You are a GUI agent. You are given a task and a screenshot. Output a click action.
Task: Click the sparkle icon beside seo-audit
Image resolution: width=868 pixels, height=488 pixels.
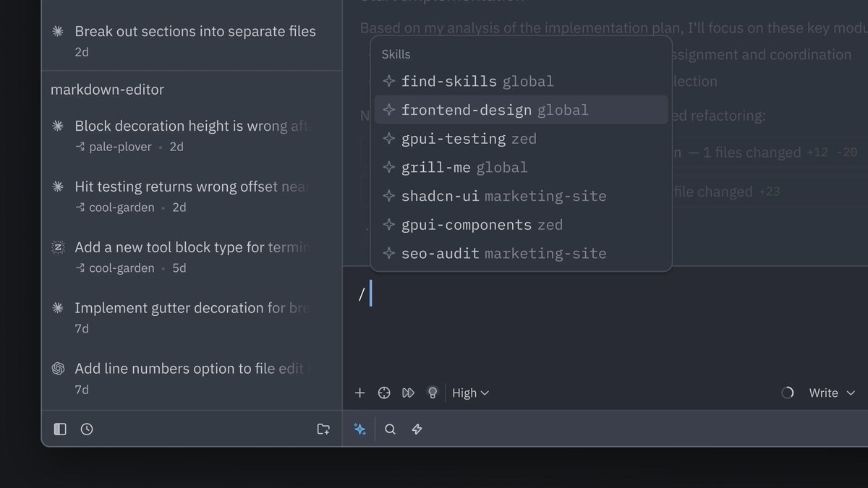coord(389,253)
